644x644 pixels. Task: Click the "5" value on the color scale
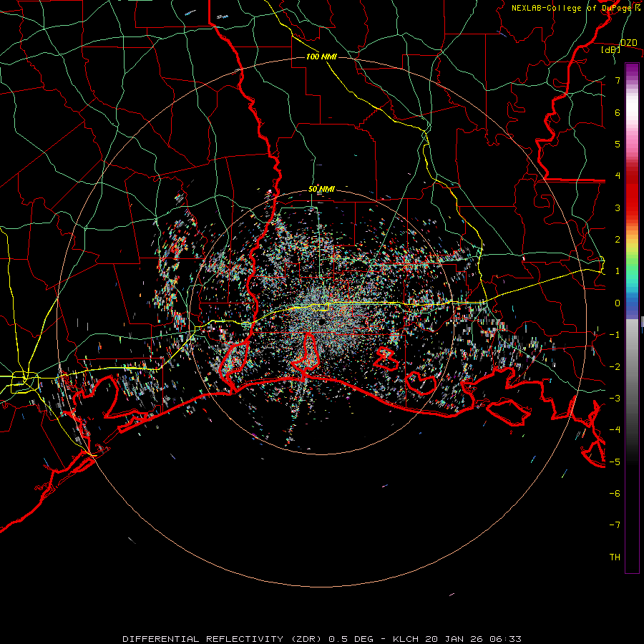click(x=618, y=144)
